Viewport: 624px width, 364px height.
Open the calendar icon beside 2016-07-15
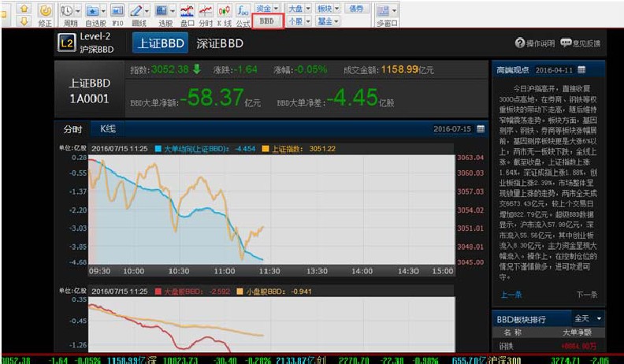(x=481, y=128)
